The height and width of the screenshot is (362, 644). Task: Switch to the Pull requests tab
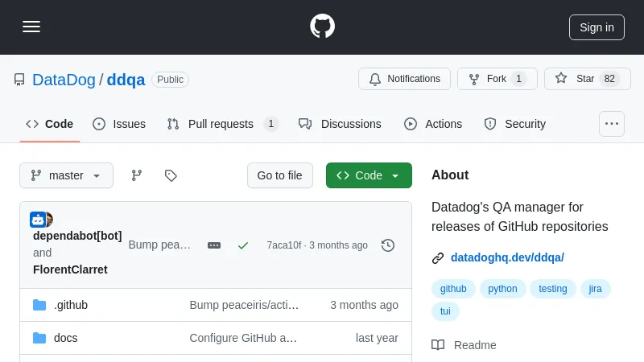221,124
